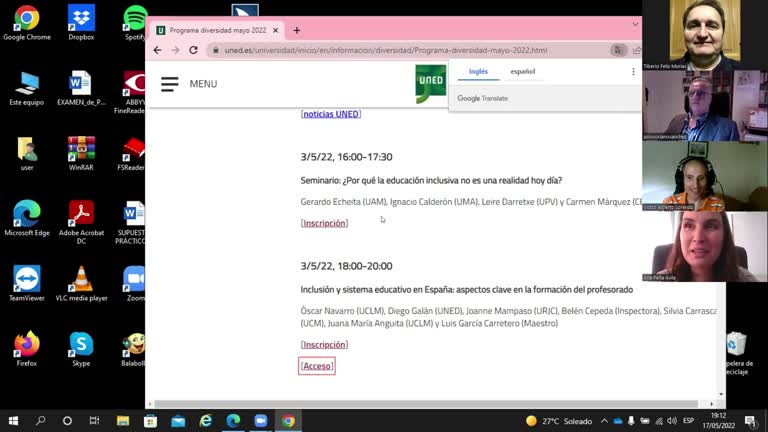Screen dimensions: 768x432
Task: Open Zoom from the Windows taskbar
Action: point(261,421)
